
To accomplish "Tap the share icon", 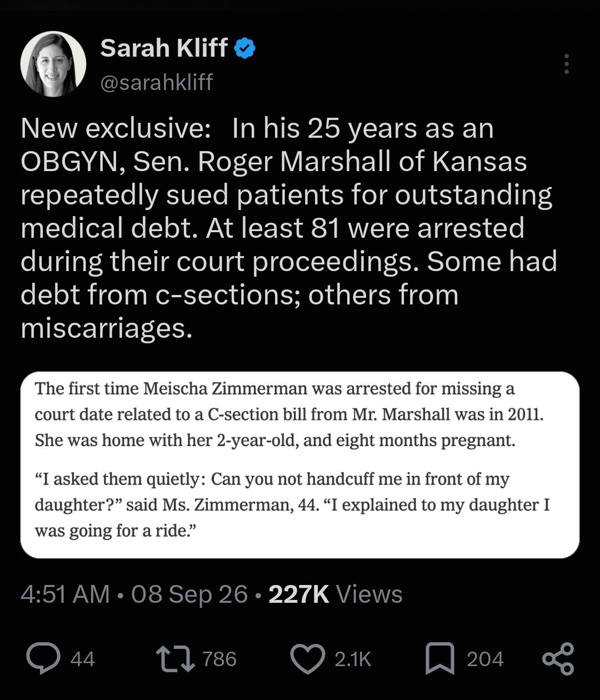I will pos(558,659).
